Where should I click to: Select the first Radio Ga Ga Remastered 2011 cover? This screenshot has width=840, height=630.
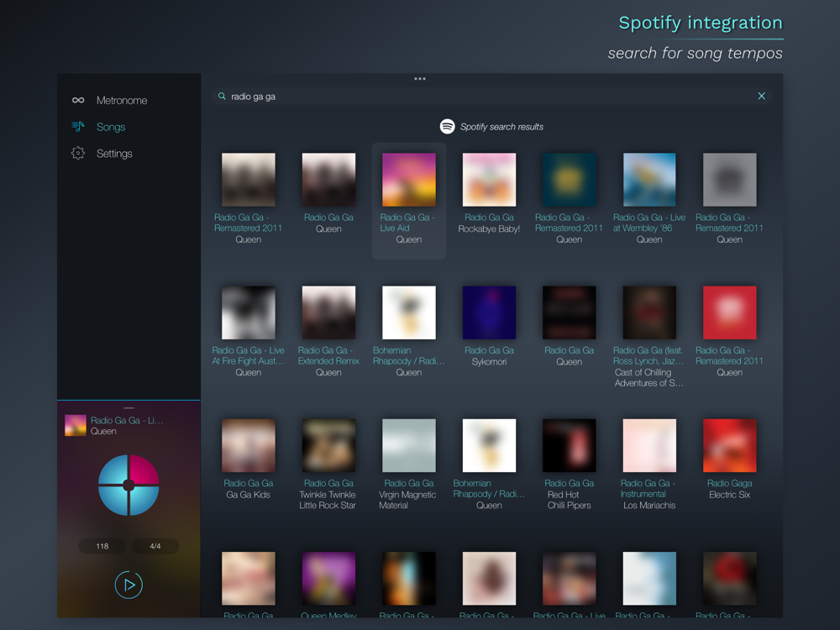click(249, 180)
